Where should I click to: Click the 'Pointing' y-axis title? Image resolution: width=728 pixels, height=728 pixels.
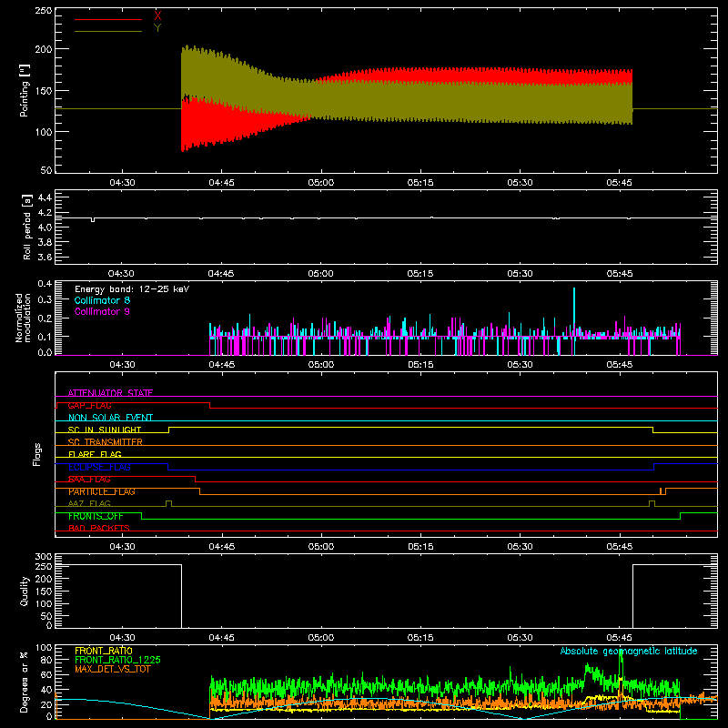tap(25, 90)
